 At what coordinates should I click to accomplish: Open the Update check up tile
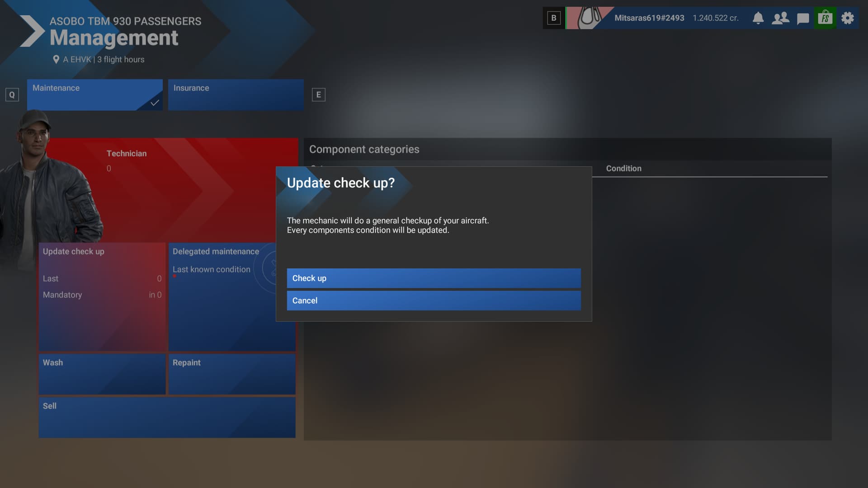[x=102, y=297]
